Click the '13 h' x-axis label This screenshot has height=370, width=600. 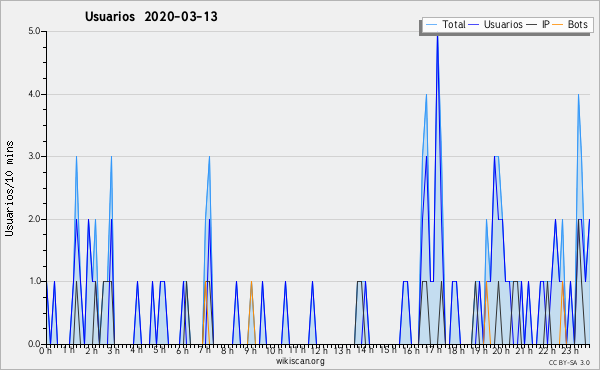coord(342,351)
